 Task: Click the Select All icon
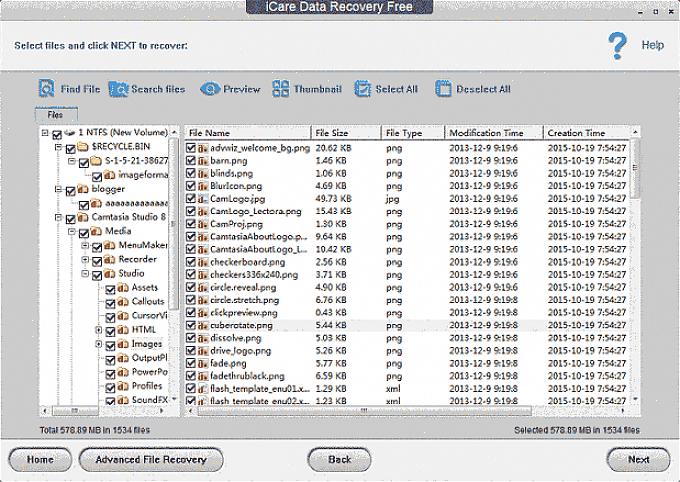point(363,89)
